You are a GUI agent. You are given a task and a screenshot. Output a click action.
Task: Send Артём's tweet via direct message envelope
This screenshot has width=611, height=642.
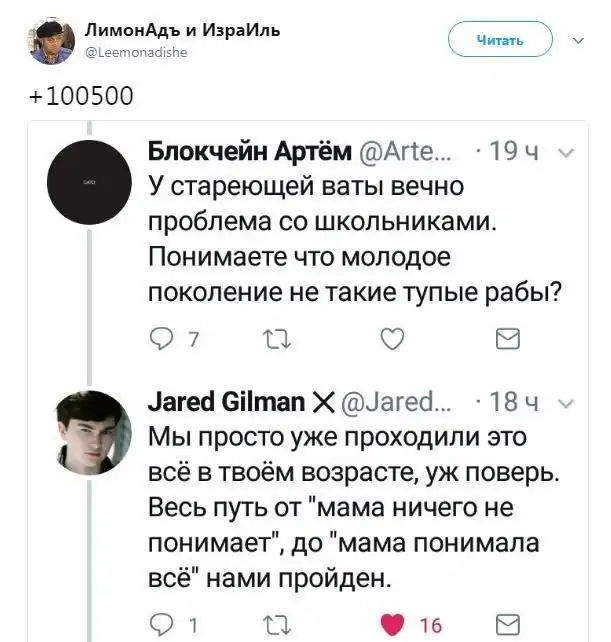click(x=508, y=339)
